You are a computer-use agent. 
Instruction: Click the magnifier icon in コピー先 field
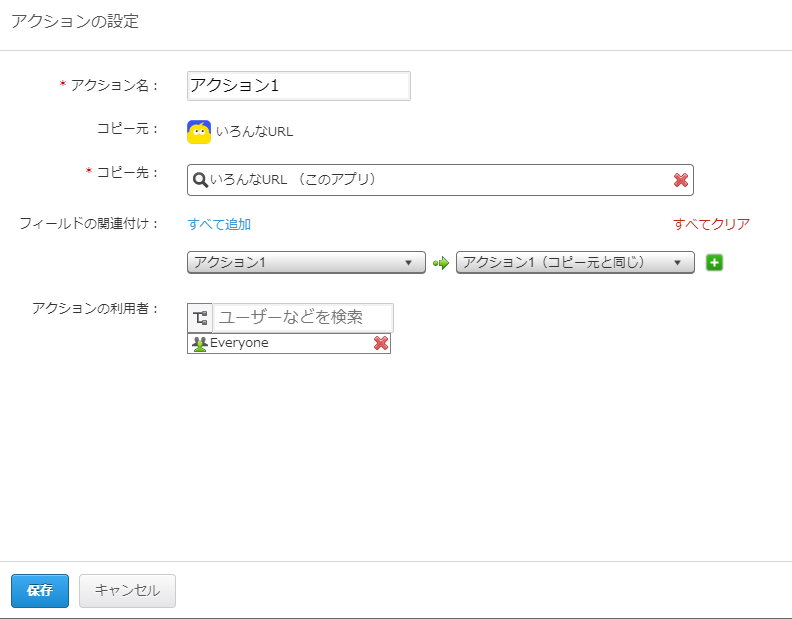click(x=200, y=180)
